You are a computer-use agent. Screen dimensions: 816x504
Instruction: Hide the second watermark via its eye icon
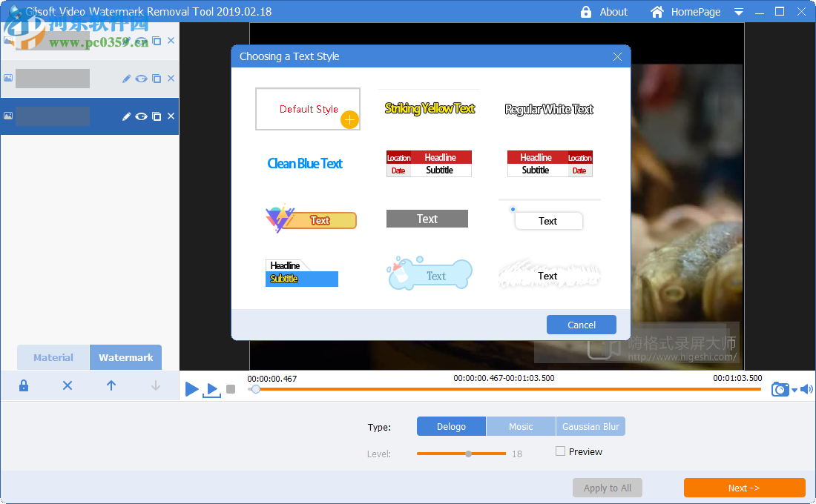140,78
